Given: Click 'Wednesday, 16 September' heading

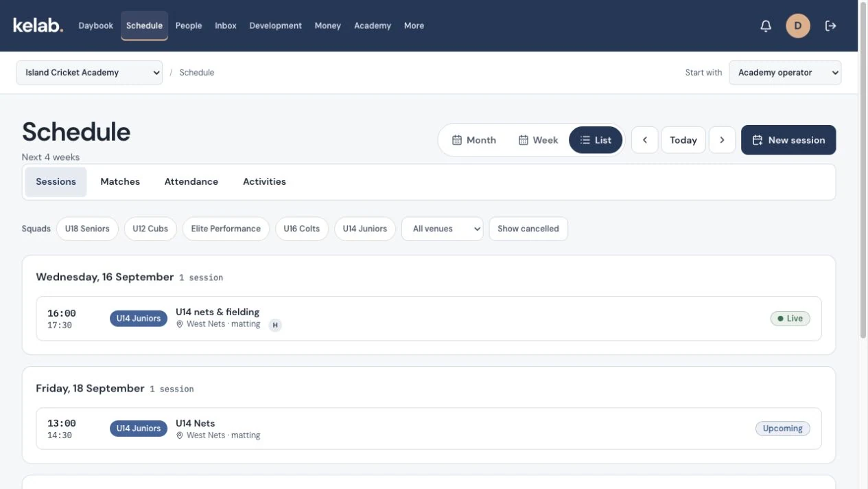Looking at the screenshot, I should (104, 277).
